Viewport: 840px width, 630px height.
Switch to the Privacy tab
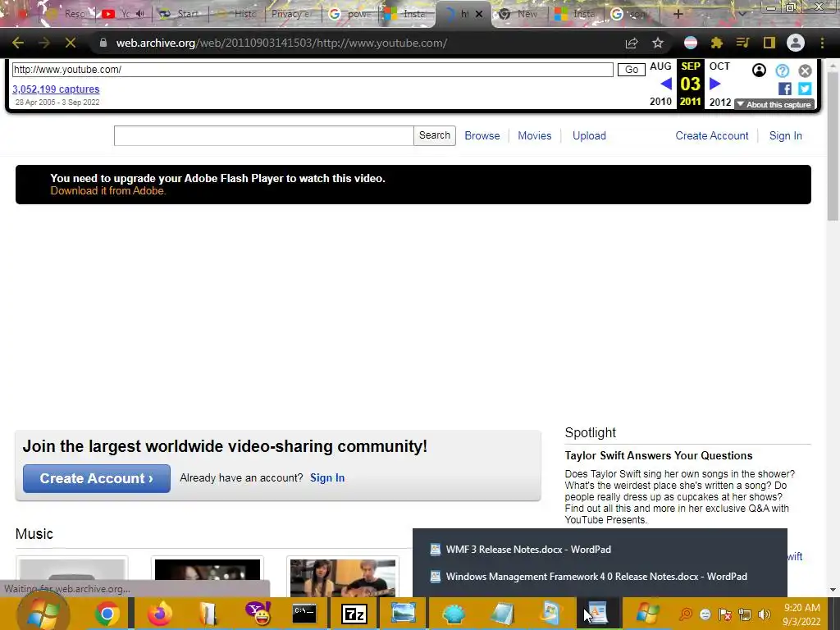[292, 14]
